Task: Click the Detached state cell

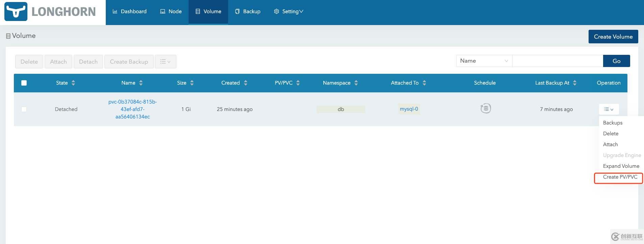Action: (x=66, y=109)
